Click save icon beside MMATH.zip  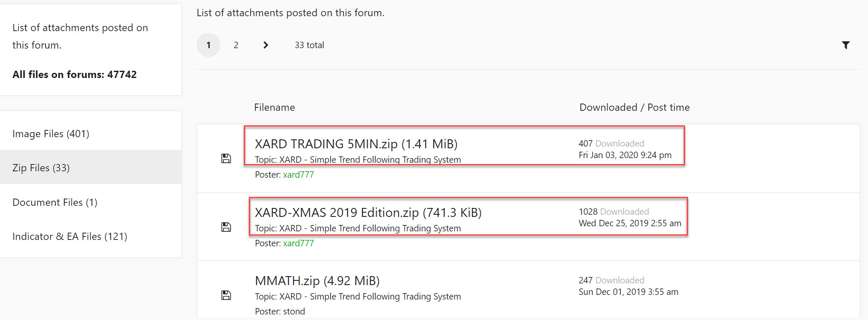click(x=226, y=295)
